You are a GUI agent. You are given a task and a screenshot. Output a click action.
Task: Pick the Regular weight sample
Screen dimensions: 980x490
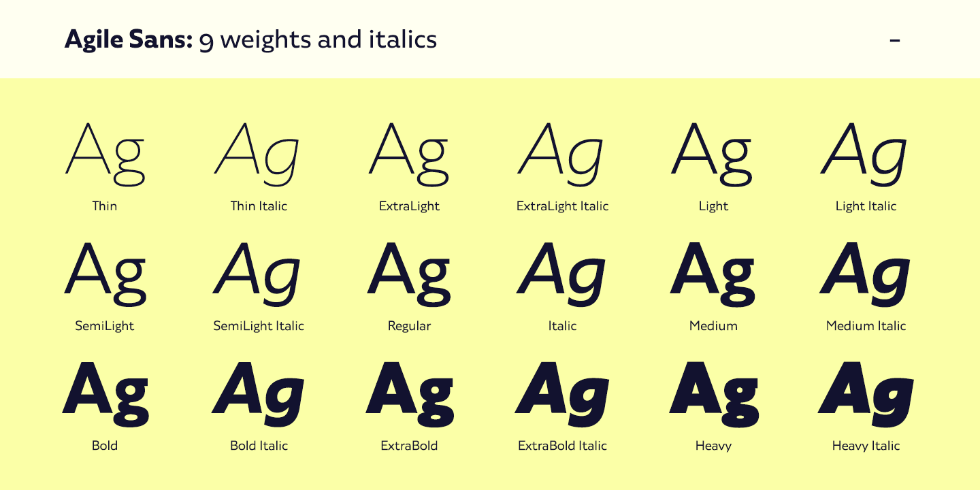coord(409,272)
